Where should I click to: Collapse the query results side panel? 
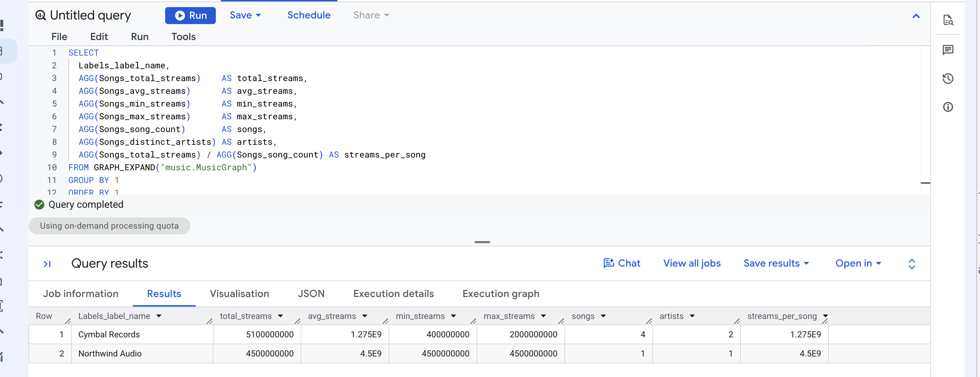[47, 264]
